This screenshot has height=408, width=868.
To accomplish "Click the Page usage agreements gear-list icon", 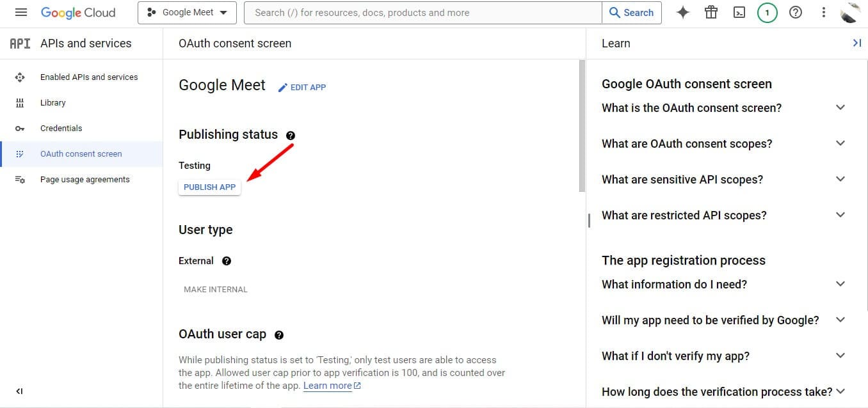I will (20, 180).
